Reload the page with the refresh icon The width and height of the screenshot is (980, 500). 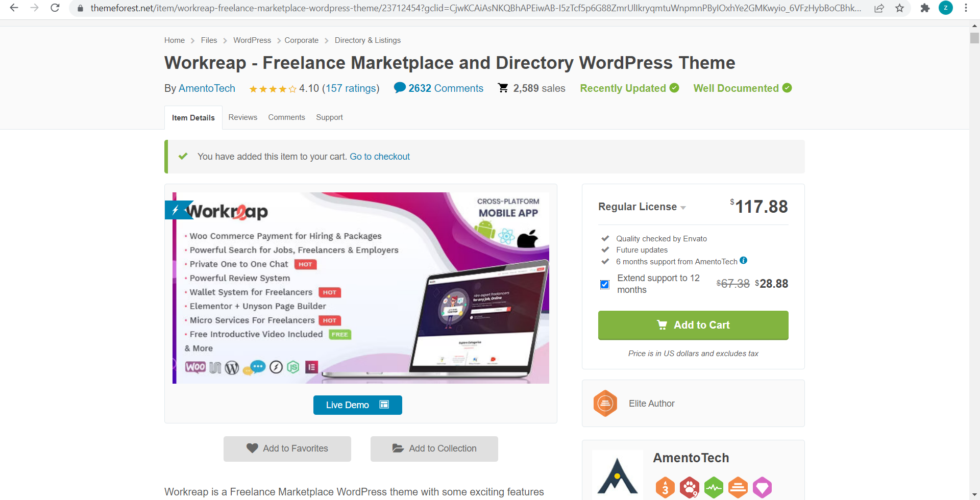(x=55, y=8)
